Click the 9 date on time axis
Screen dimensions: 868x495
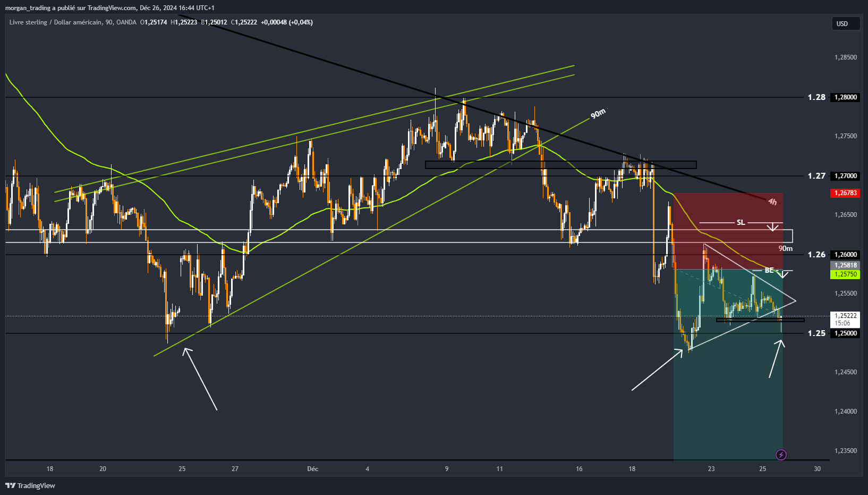(x=447, y=469)
